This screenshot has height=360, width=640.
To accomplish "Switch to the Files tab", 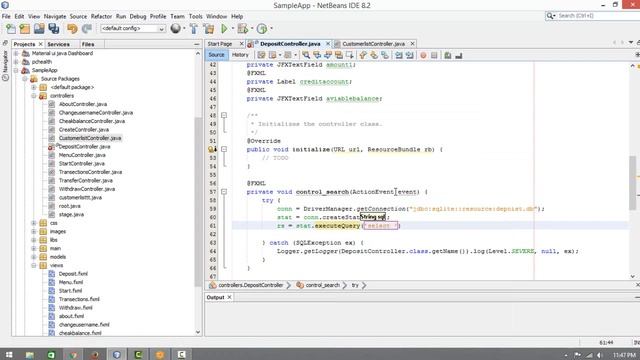I will (88, 44).
